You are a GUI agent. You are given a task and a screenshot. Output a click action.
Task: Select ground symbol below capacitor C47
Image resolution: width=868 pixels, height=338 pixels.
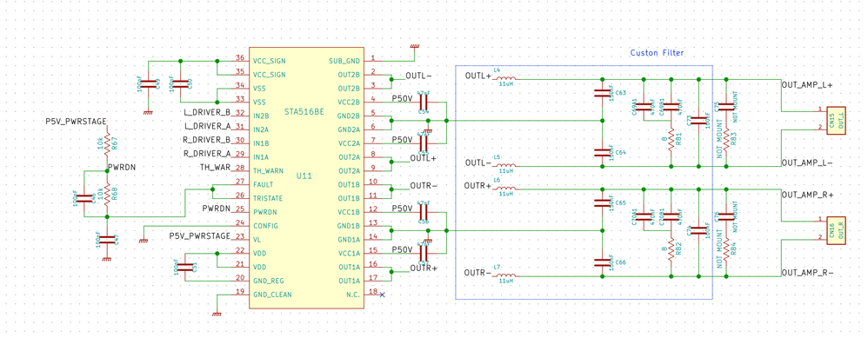click(x=107, y=258)
